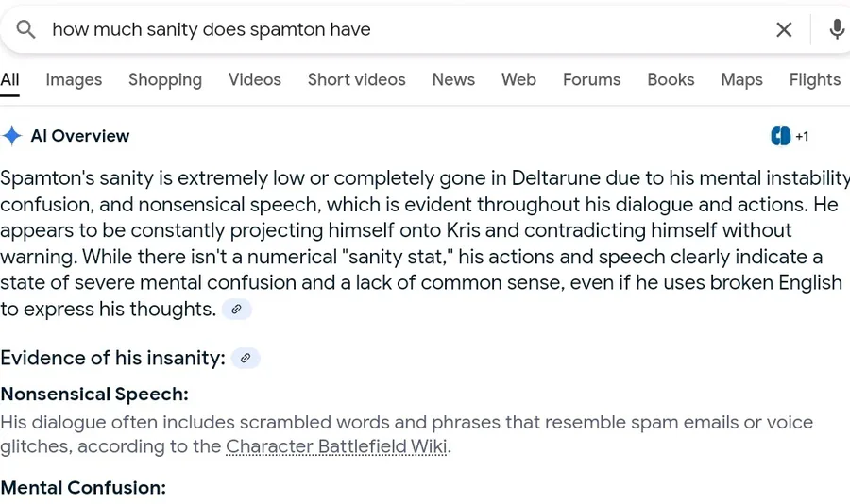Click the AI Overview sparkle icon
This screenshot has width=850, height=504.
pyautogui.click(x=11, y=136)
